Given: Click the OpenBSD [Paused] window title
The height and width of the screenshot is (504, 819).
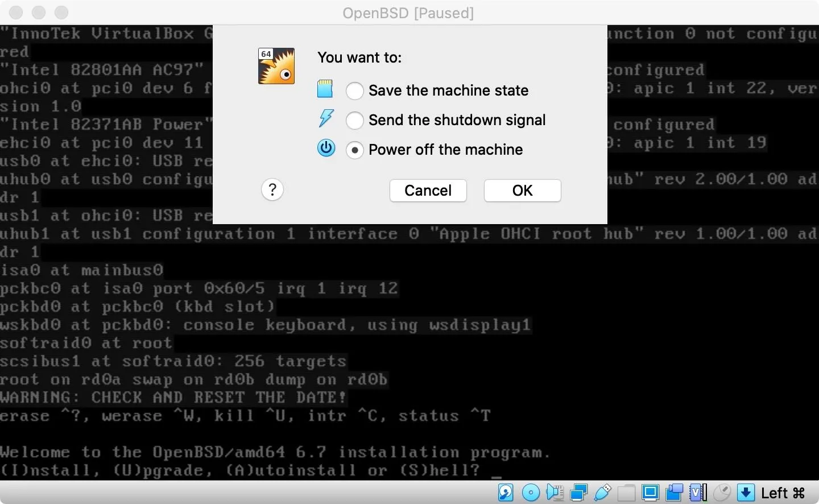Looking at the screenshot, I should tap(408, 13).
